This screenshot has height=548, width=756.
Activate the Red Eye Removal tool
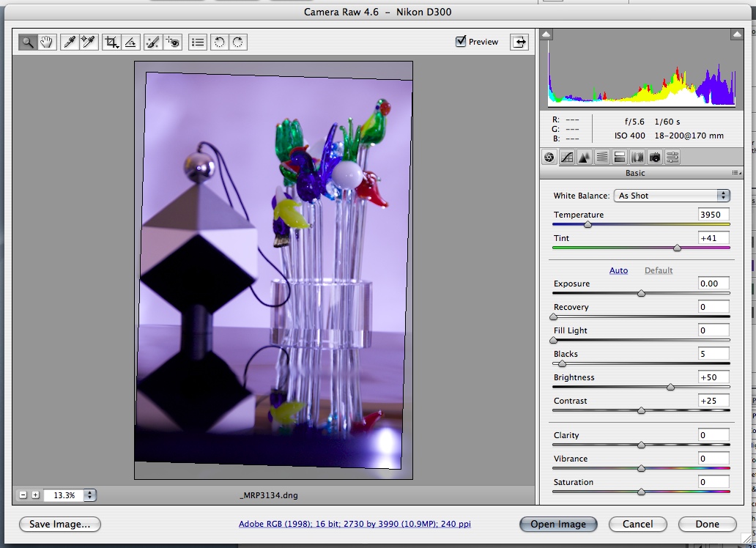pyautogui.click(x=173, y=42)
